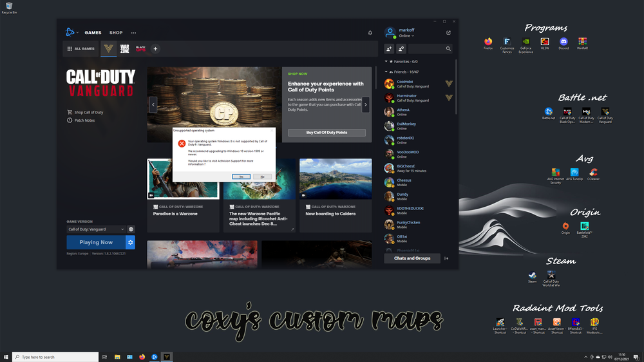Open the Online status dropdown under markoff
The width and height of the screenshot is (644, 362).
coord(406,35)
